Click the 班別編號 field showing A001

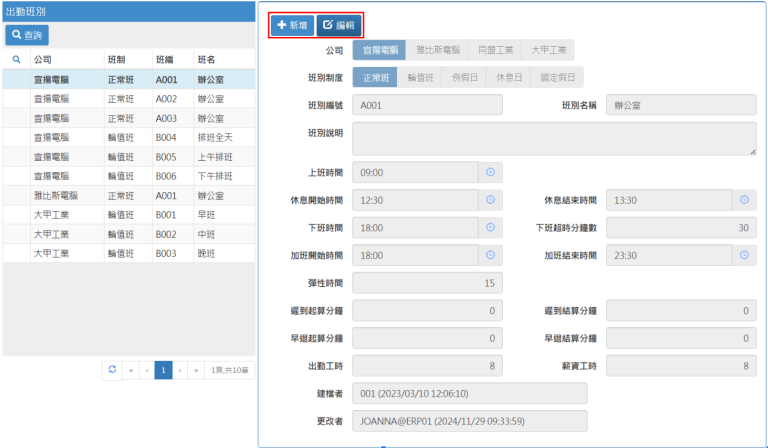(427, 105)
